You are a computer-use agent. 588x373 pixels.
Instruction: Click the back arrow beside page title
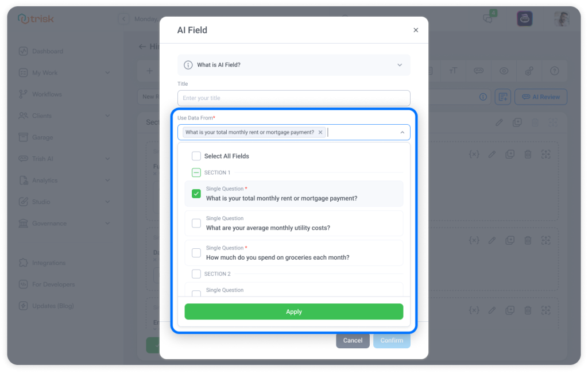pos(142,47)
